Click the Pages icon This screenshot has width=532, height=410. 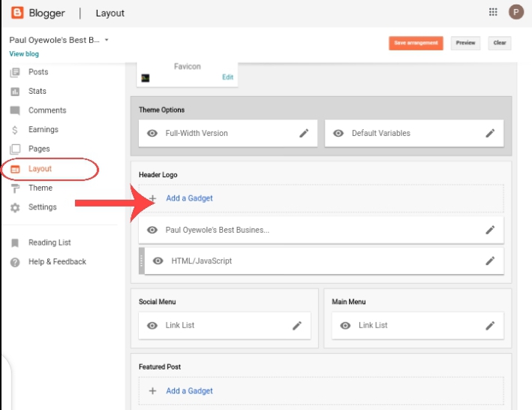[15, 149]
